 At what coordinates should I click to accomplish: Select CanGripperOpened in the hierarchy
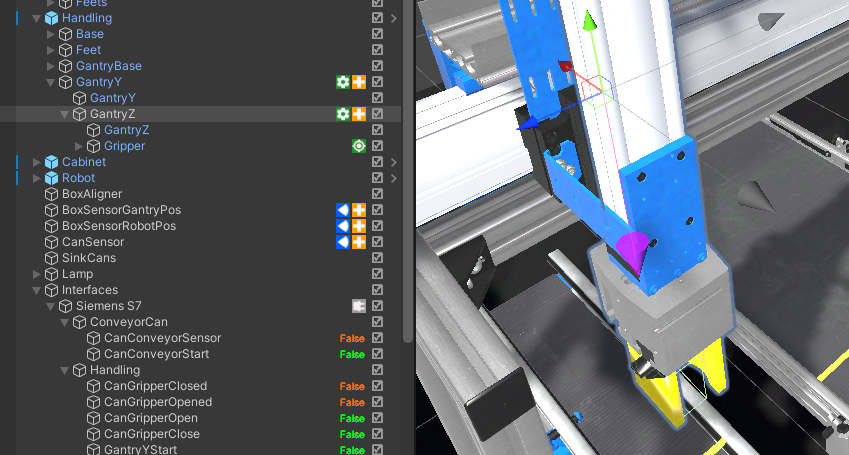coord(157,402)
